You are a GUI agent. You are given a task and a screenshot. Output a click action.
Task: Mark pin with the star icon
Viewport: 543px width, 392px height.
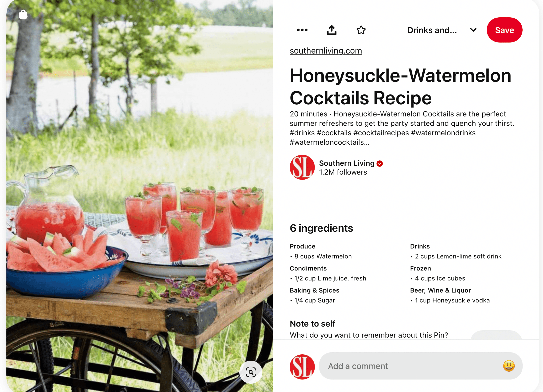pos(361,30)
